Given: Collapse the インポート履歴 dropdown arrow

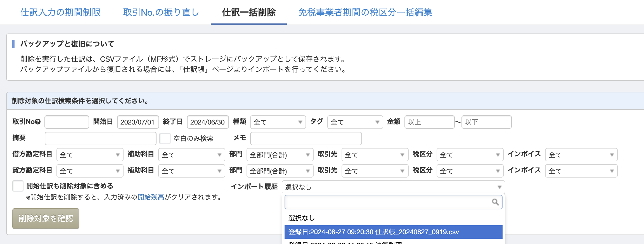Looking at the screenshot, I should tap(499, 187).
